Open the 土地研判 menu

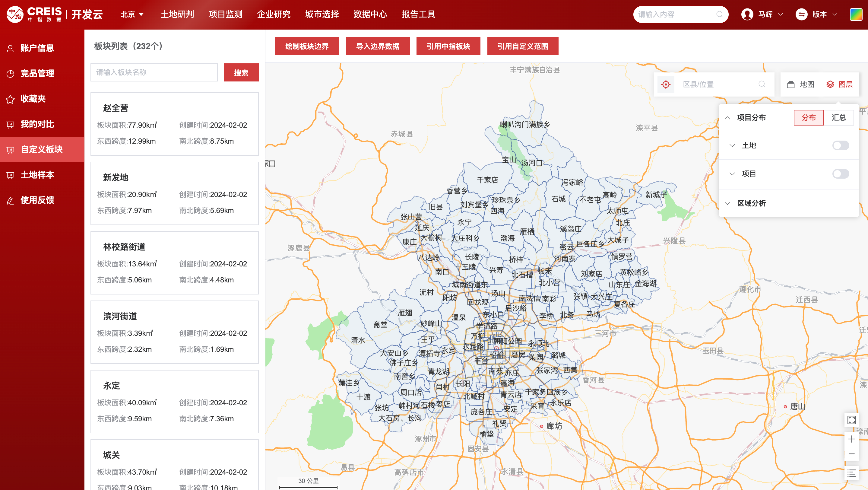(x=177, y=14)
